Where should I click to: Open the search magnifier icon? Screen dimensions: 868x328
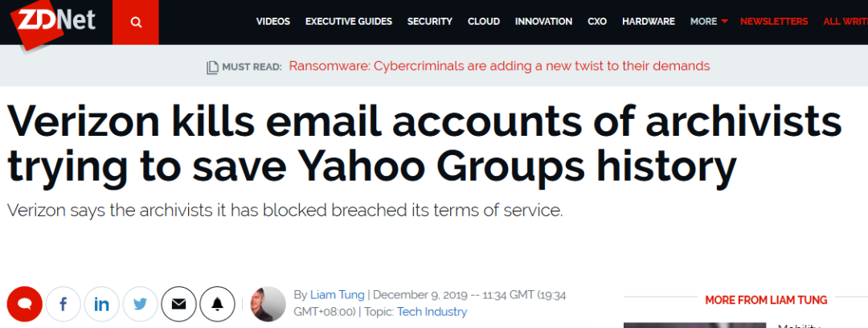[x=136, y=22]
